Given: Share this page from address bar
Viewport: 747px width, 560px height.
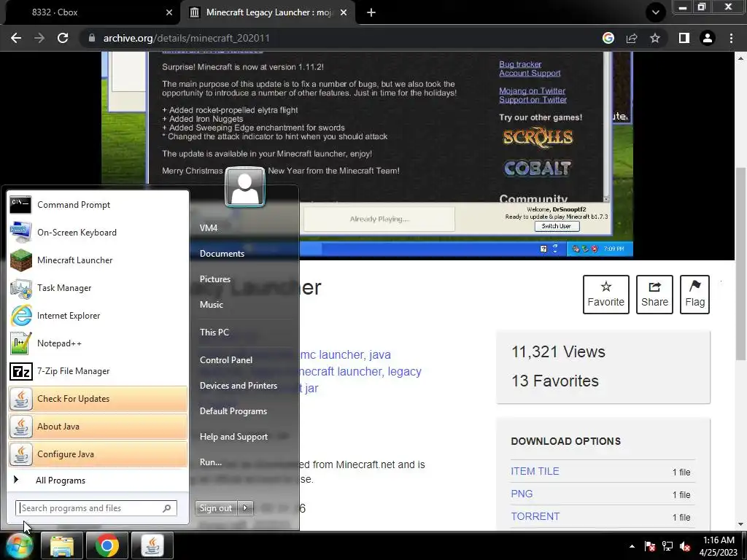Looking at the screenshot, I should pos(632,38).
